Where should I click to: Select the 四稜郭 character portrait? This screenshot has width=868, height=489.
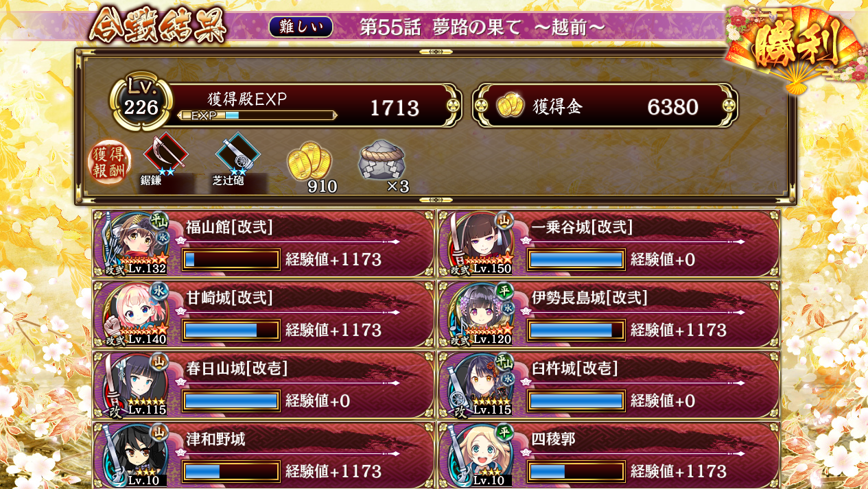480,455
